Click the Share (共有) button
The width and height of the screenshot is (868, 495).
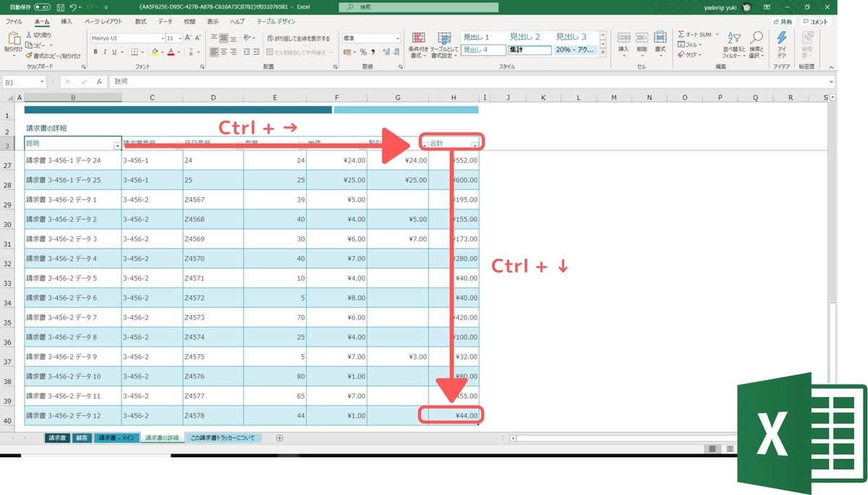(781, 22)
